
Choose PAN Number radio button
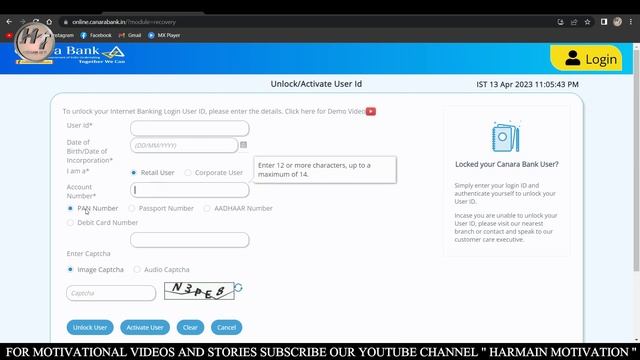pos(70,208)
